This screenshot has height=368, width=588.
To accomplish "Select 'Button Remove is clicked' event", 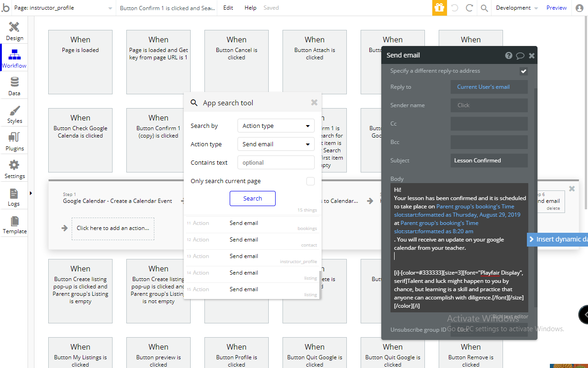I will coord(471,353).
